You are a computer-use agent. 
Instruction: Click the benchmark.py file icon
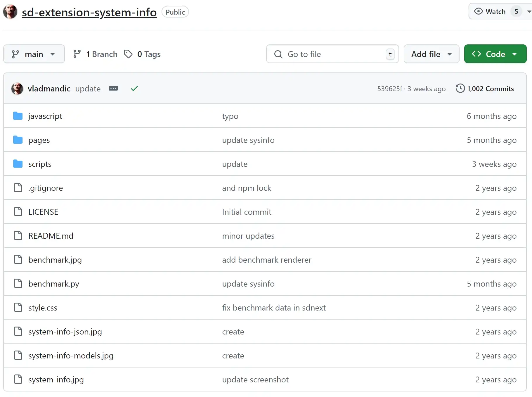pyautogui.click(x=18, y=284)
